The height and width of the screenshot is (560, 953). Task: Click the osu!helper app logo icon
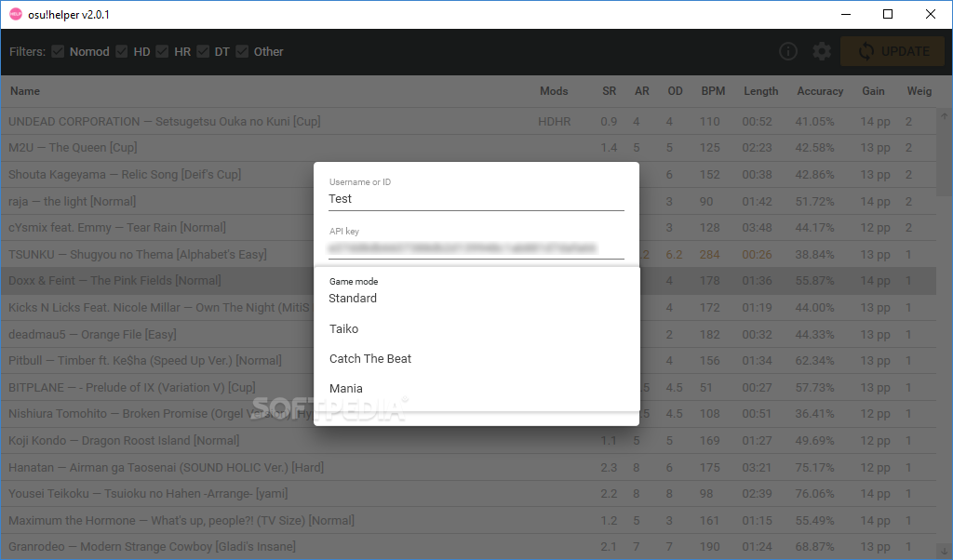coord(16,14)
